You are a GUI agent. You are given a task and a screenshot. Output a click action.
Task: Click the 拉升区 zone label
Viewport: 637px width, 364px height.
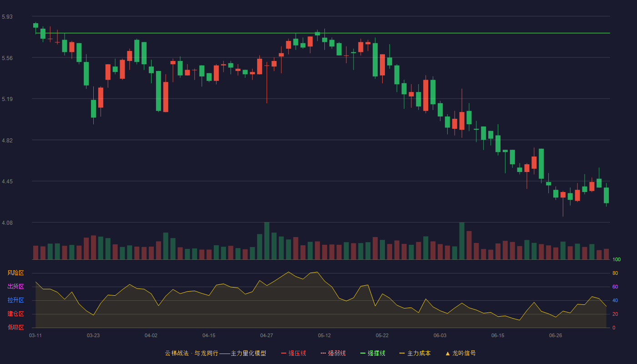pos(15,300)
